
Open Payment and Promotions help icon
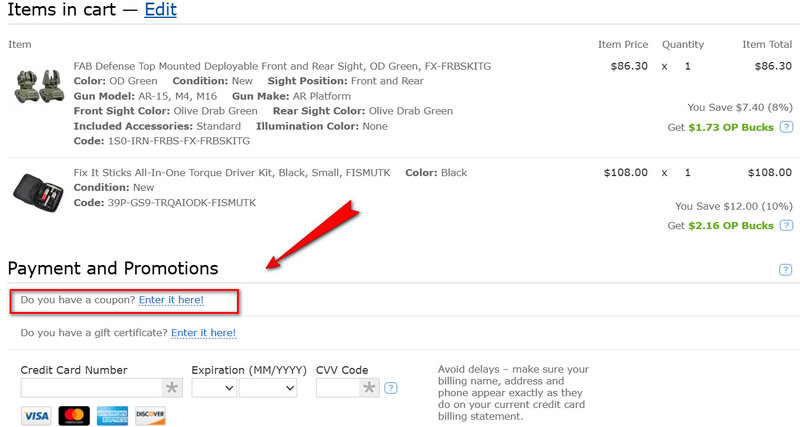[786, 270]
